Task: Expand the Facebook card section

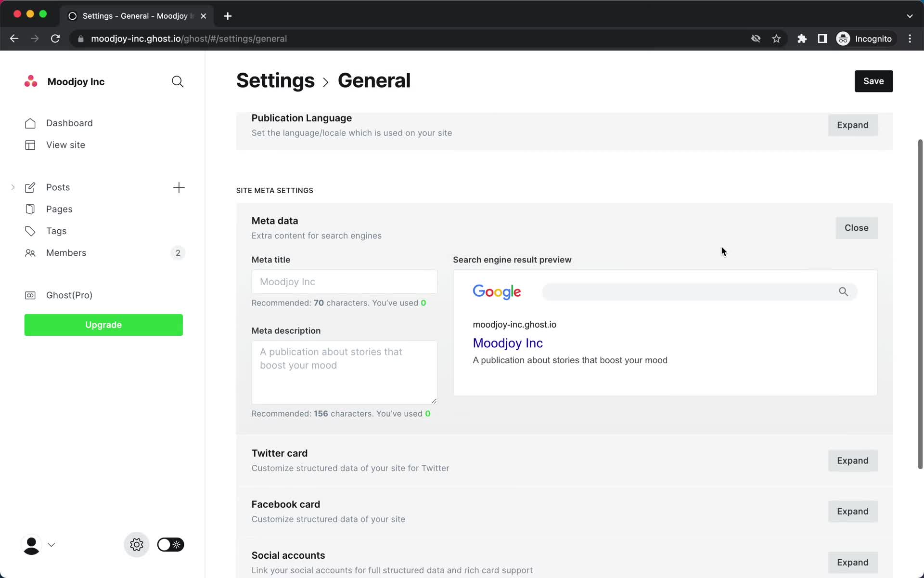Action: pos(853,511)
